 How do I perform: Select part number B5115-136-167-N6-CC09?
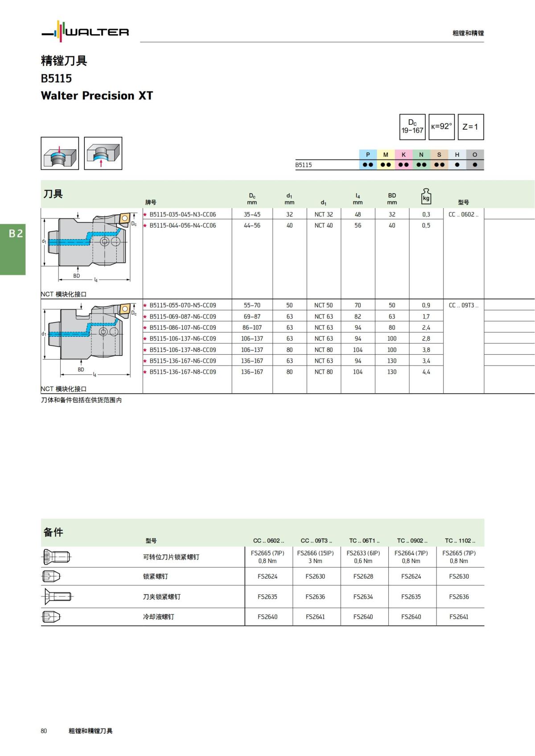coord(183,361)
